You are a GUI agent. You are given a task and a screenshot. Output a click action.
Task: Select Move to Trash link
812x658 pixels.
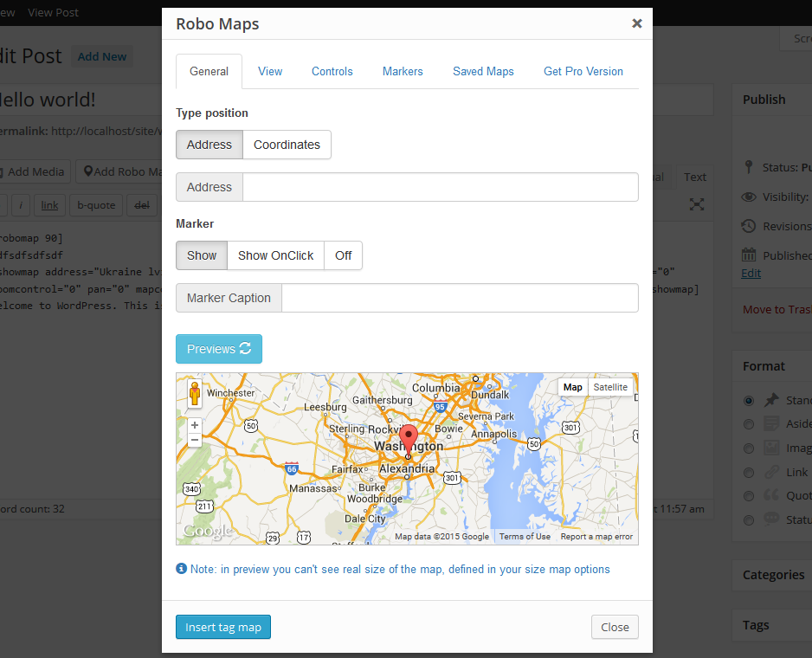[x=777, y=309]
